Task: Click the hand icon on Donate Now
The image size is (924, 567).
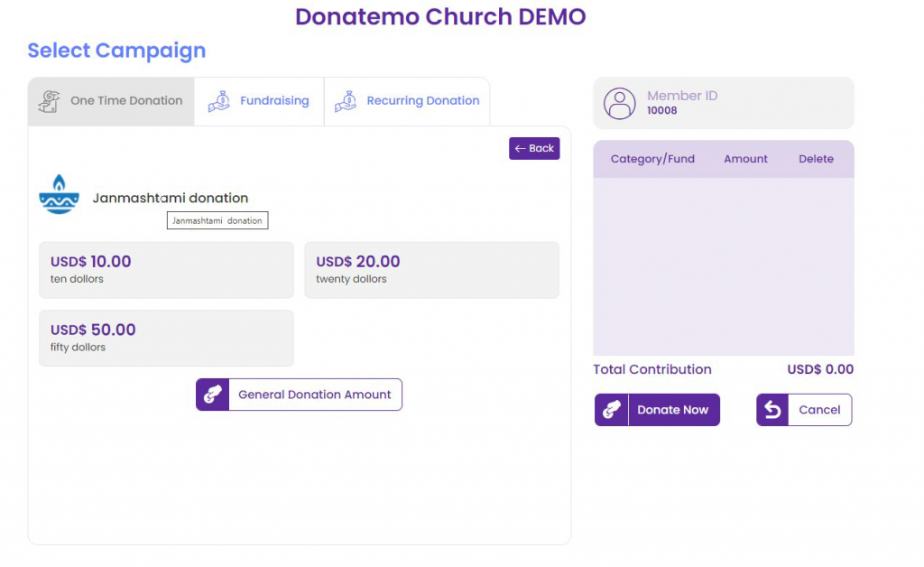Action: (610, 410)
